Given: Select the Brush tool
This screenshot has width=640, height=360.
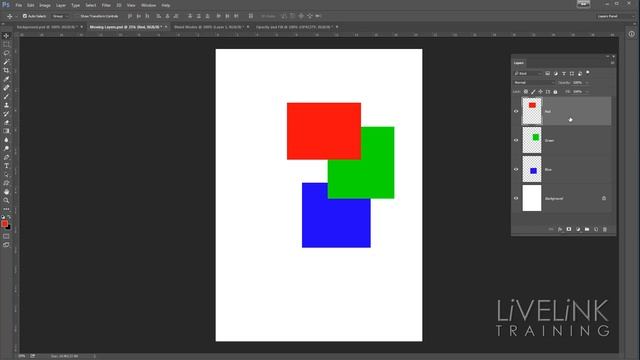Looking at the screenshot, I should point(6,96).
